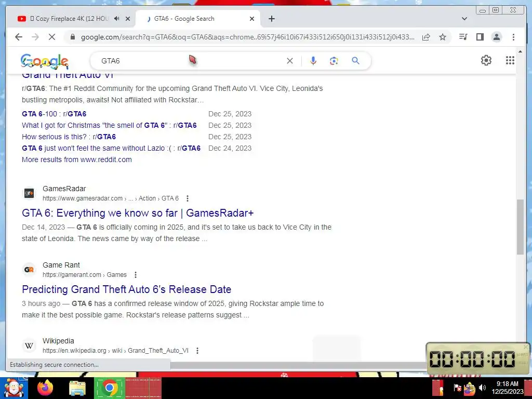This screenshot has height=399, width=532.
Task: Mute the Cozy Fireplace tab audio
Action: [117, 19]
